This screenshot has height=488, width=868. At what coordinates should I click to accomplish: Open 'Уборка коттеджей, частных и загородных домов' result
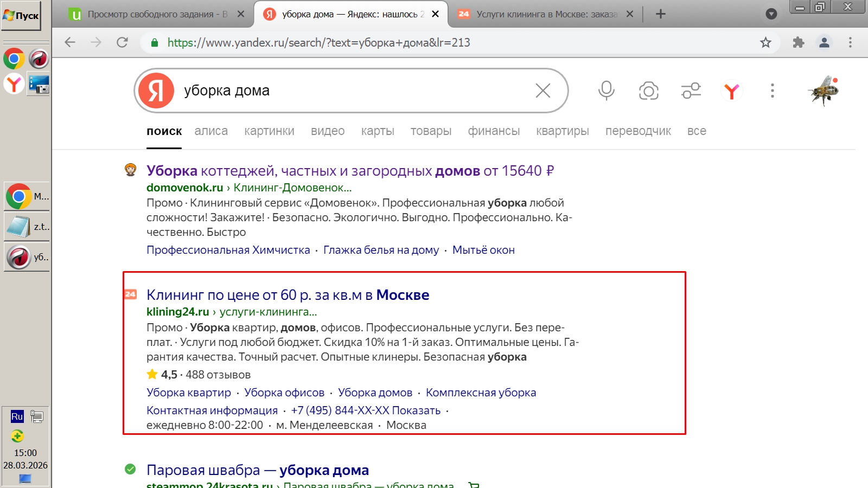coord(350,171)
